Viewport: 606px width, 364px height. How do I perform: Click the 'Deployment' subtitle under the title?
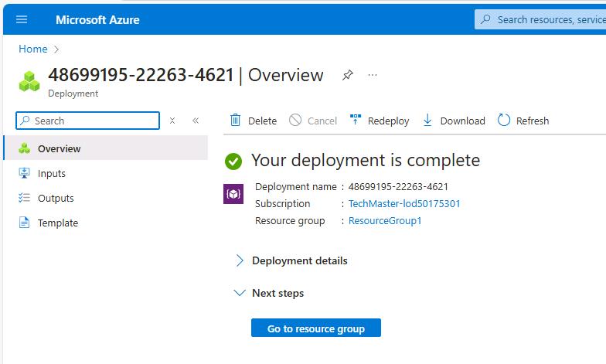coord(73,94)
